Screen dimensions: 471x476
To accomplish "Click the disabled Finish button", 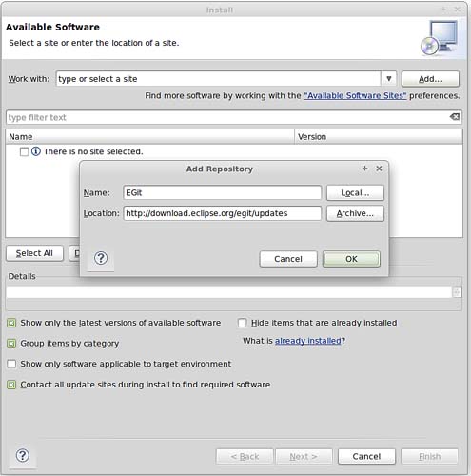I will [429, 456].
